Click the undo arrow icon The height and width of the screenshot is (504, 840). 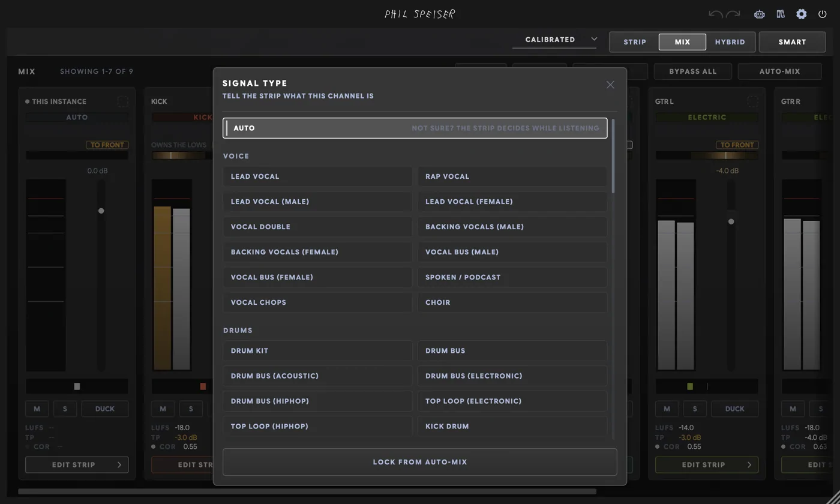click(x=715, y=14)
